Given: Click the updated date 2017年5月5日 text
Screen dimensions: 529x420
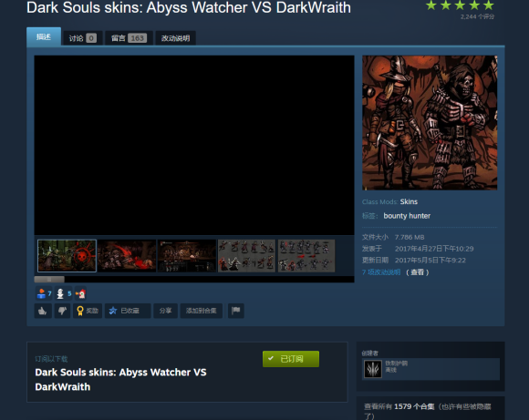Looking at the screenshot, I should (x=430, y=261).
